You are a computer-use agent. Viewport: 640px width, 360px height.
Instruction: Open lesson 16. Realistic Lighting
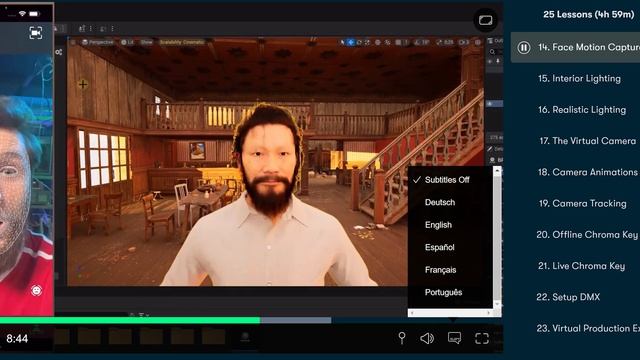pos(582,110)
